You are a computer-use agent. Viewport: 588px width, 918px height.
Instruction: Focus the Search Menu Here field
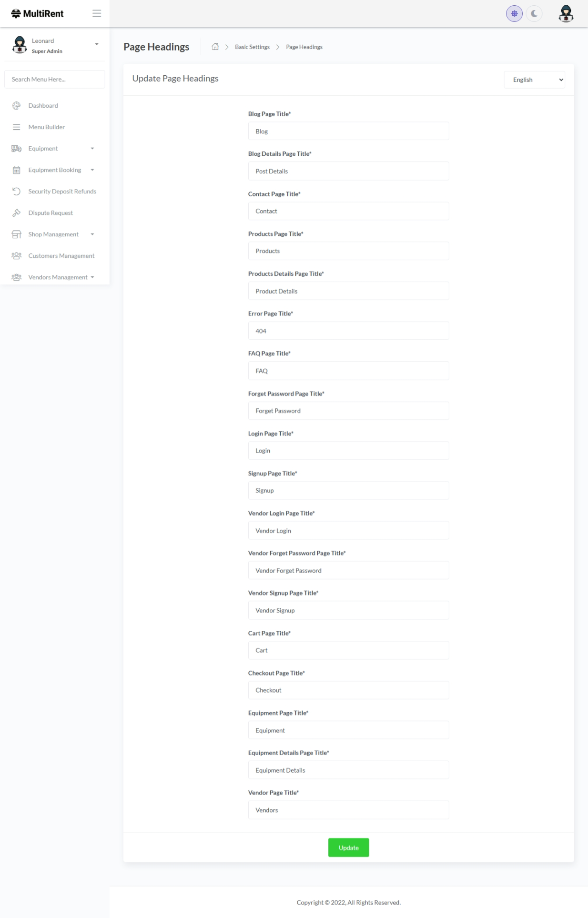tap(55, 80)
